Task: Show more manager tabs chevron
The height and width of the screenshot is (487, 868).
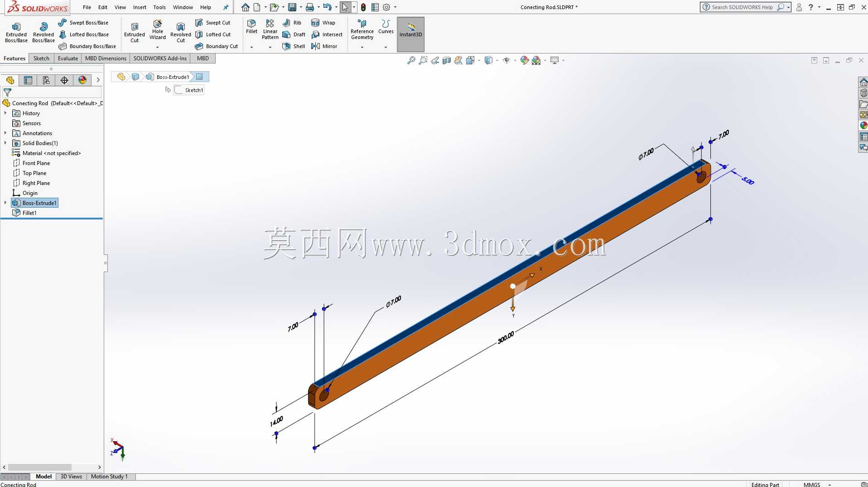Action: (x=98, y=80)
